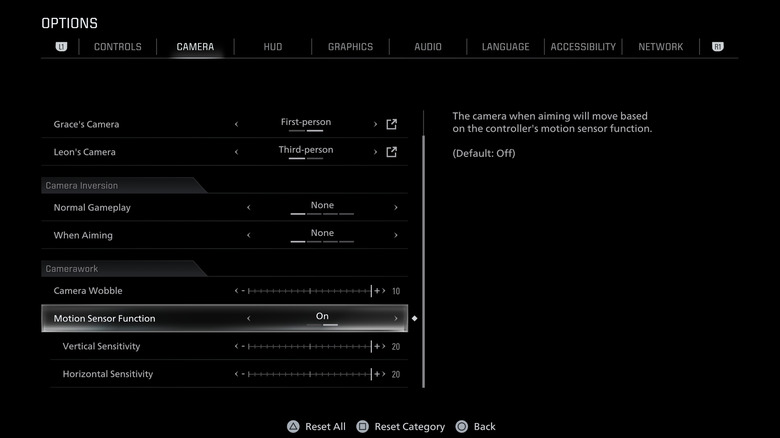
Task: Select the Camera Wobble row label
Action: coord(88,291)
